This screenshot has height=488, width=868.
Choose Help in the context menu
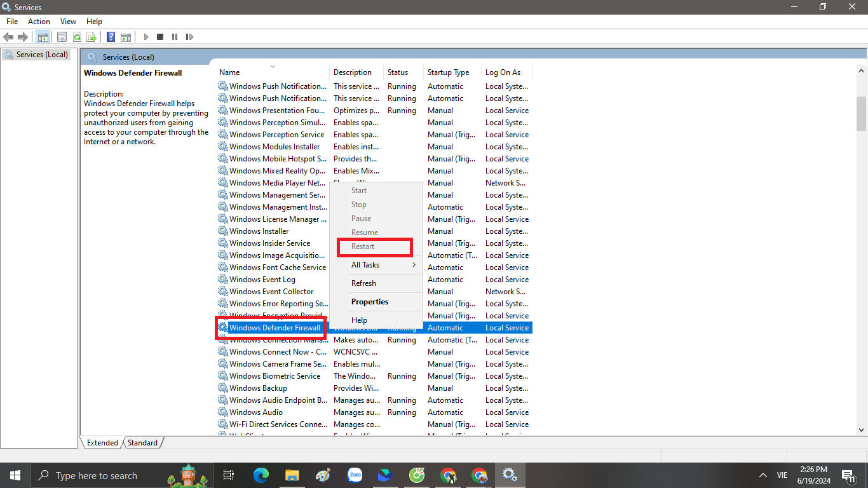pos(376,320)
